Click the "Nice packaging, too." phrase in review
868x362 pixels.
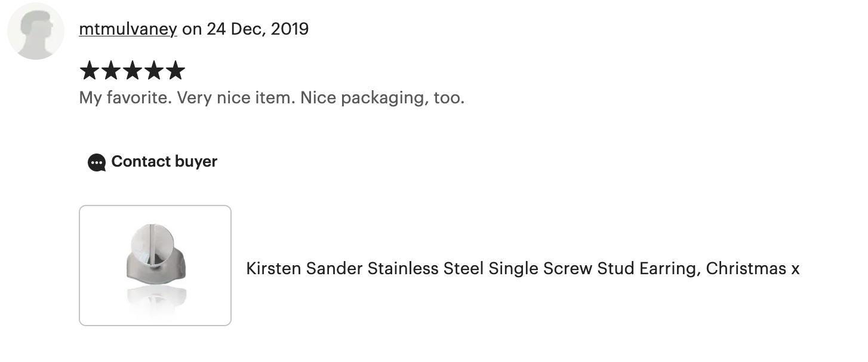point(383,97)
